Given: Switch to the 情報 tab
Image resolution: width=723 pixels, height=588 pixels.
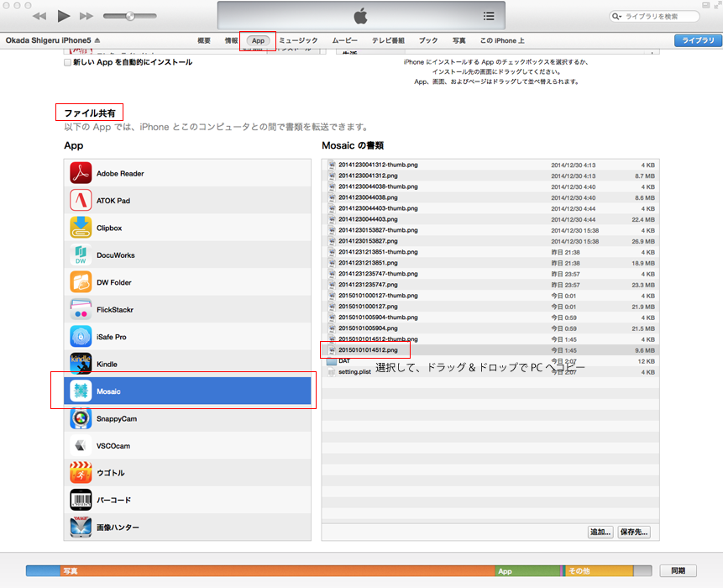Looking at the screenshot, I should [x=231, y=40].
